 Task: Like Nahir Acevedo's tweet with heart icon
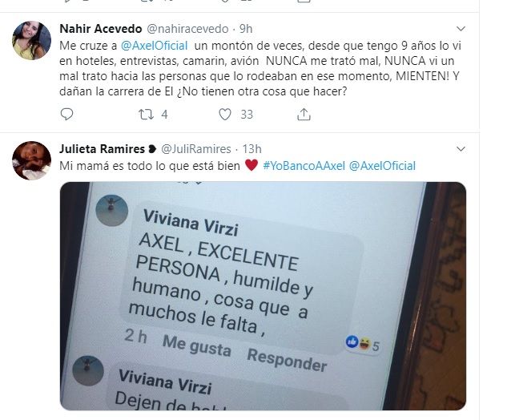(225, 115)
